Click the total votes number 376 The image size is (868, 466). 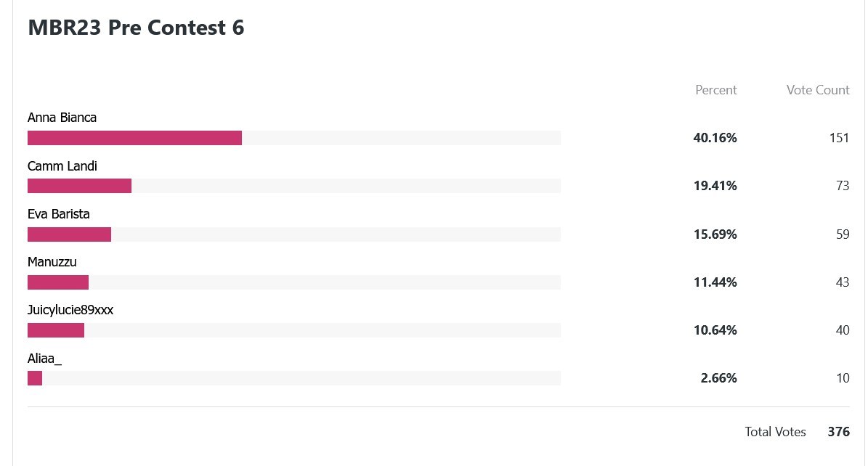(x=839, y=432)
